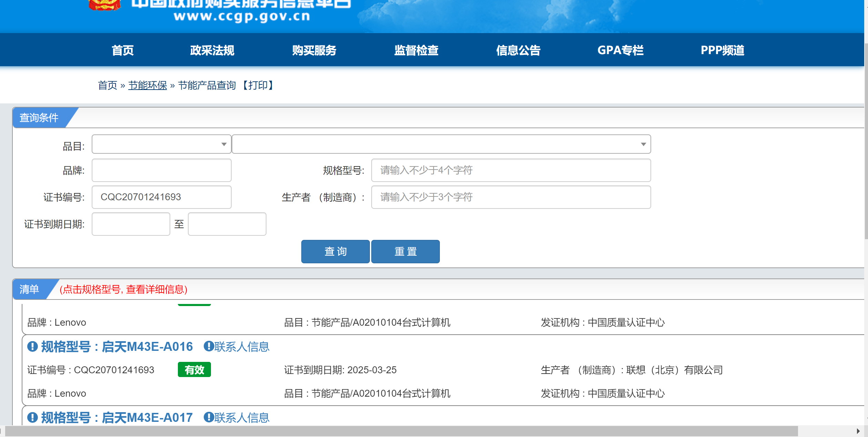Open details for 启天M43E-A017 model
This screenshot has height=437, width=868.
coord(117,418)
